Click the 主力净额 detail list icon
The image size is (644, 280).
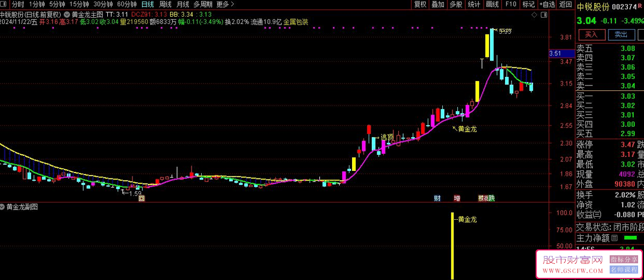tap(614, 238)
